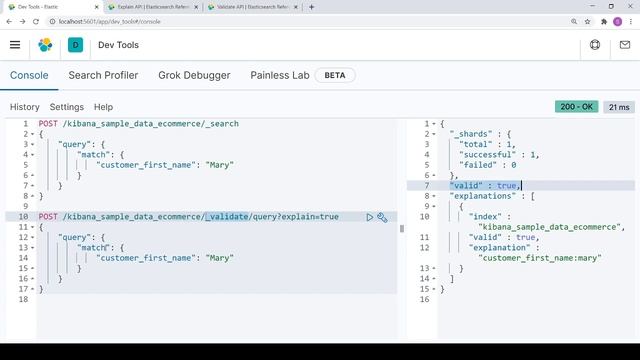
Task: Open the help lifebuoy icon
Action: [x=595, y=44]
